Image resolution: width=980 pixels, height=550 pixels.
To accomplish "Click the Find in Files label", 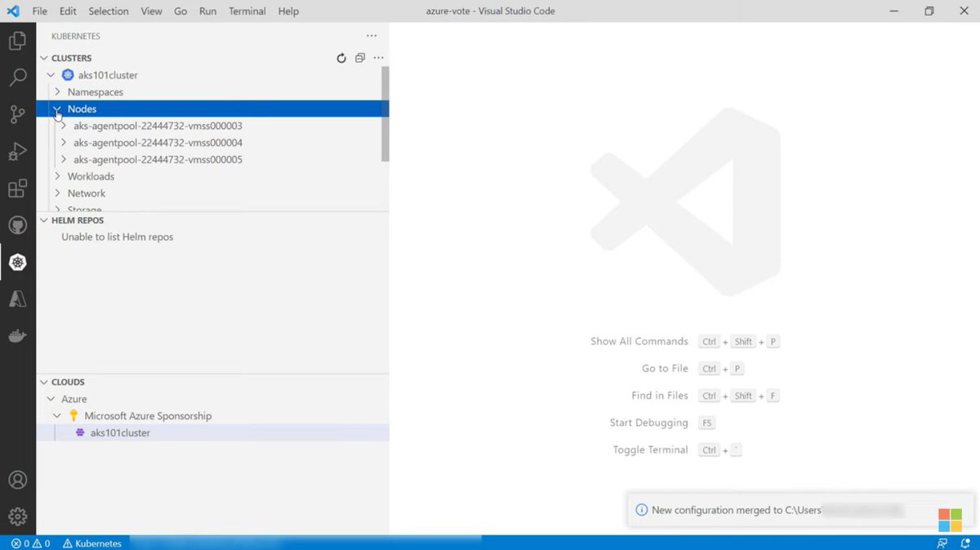I will pos(660,396).
